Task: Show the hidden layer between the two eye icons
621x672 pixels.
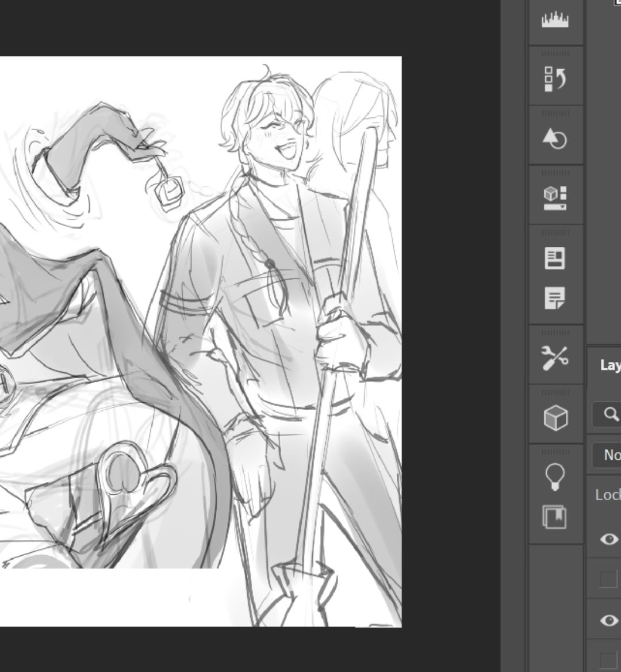Action: tap(608, 579)
